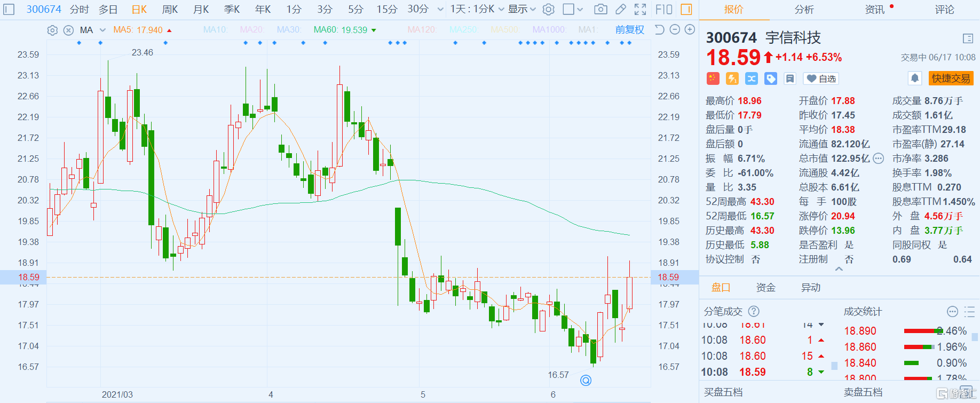Enter fullscreen chart mode
Screen dimensions: 980x403
point(641,9)
